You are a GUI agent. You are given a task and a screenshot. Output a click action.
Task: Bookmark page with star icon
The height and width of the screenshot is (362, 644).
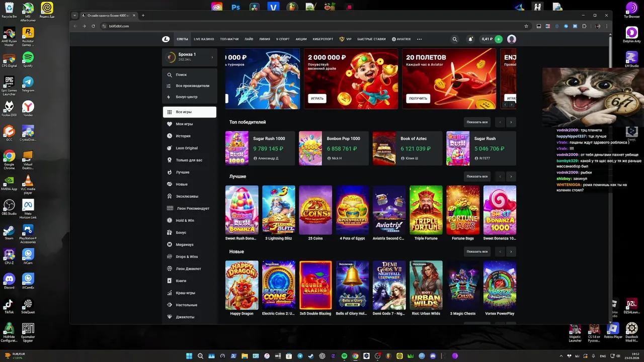click(x=526, y=26)
